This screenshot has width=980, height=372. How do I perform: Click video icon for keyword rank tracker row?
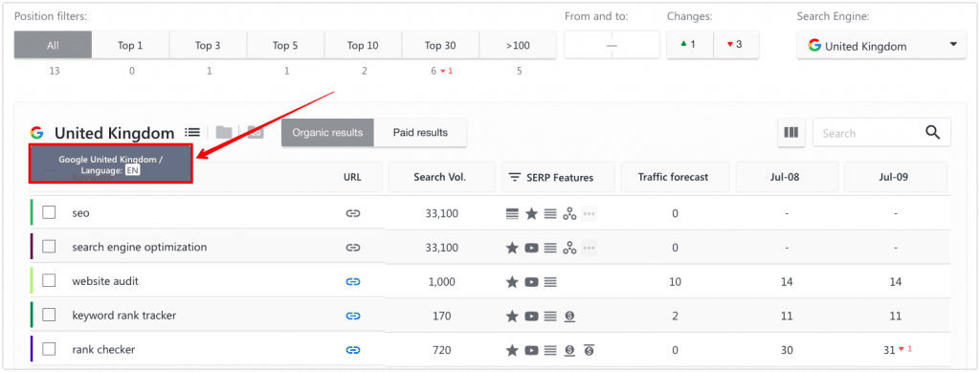pos(531,317)
